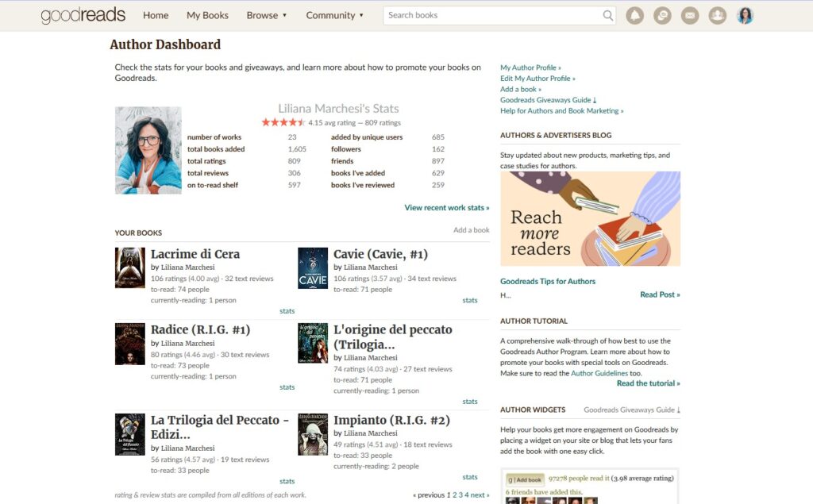
Task: Open the Author Guidelines link
Action: [599, 373]
